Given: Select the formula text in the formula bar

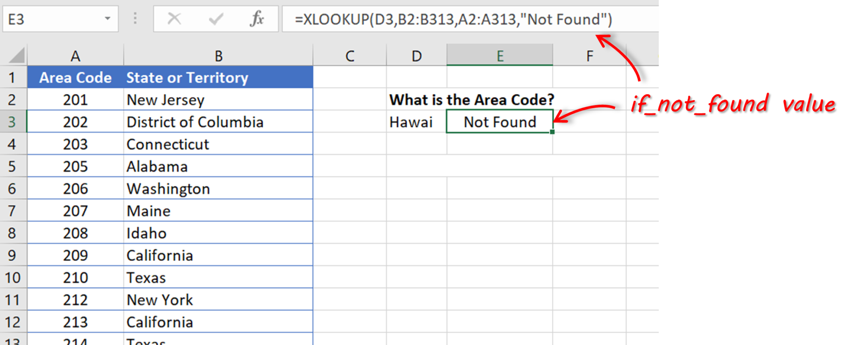Looking at the screenshot, I should 453,19.
